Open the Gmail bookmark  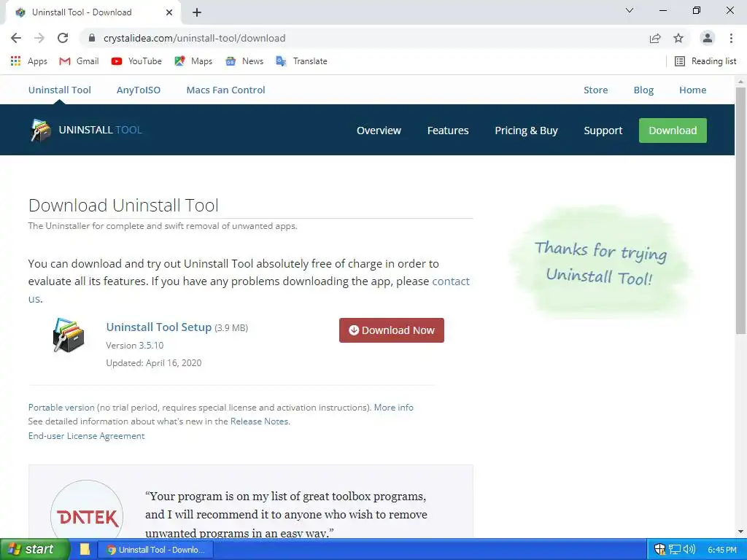point(79,61)
